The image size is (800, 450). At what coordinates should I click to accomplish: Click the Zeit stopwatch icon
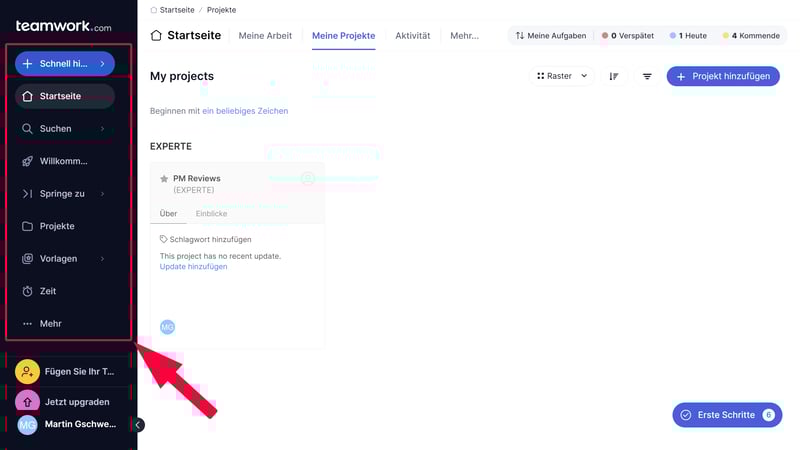click(28, 291)
